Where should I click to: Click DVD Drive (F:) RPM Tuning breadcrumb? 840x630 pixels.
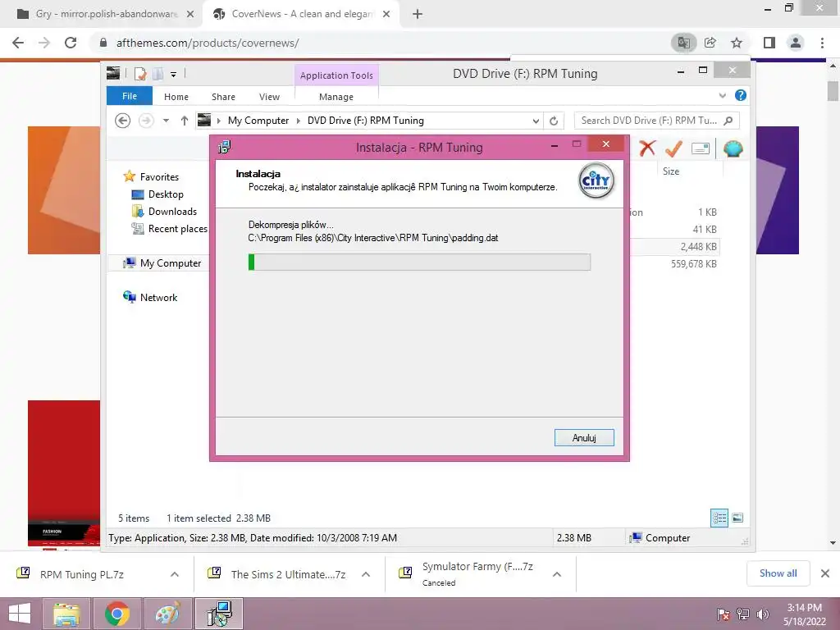[365, 121]
